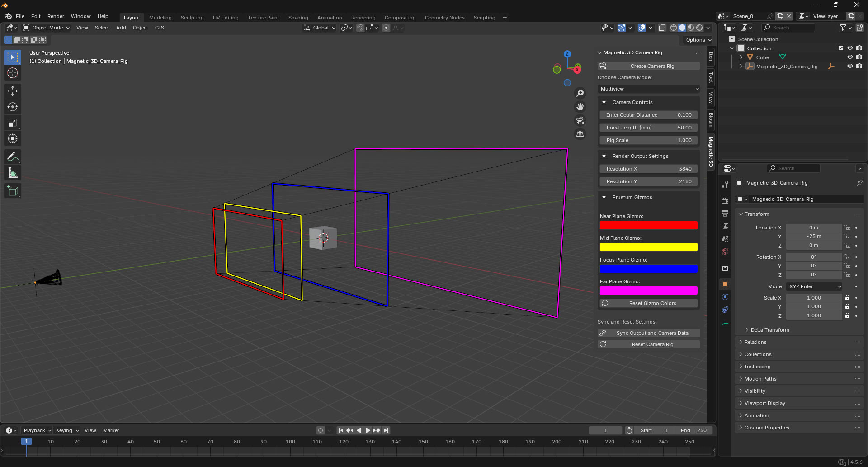Toggle lock on Location X
This screenshot has width=868, height=467.
coord(848,228)
